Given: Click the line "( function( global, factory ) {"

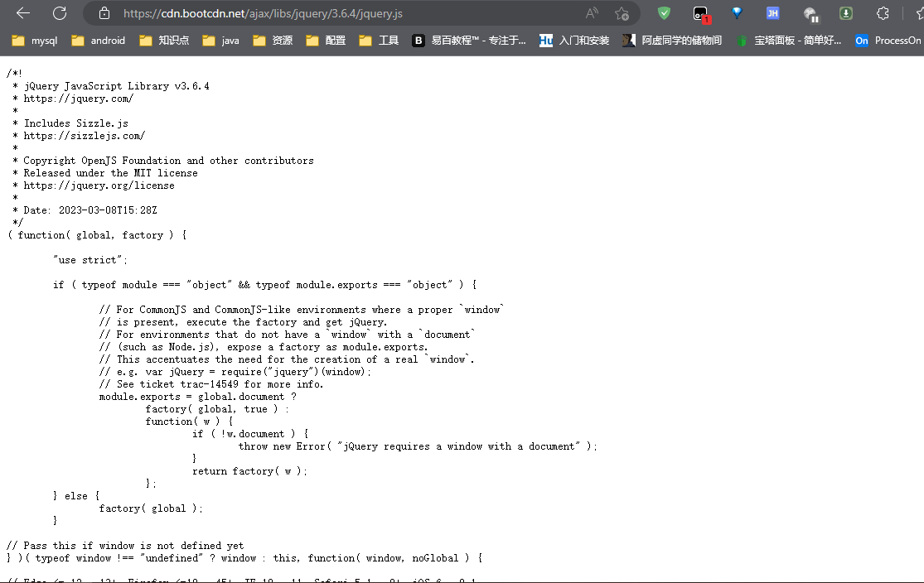Looking at the screenshot, I should click(97, 234).
